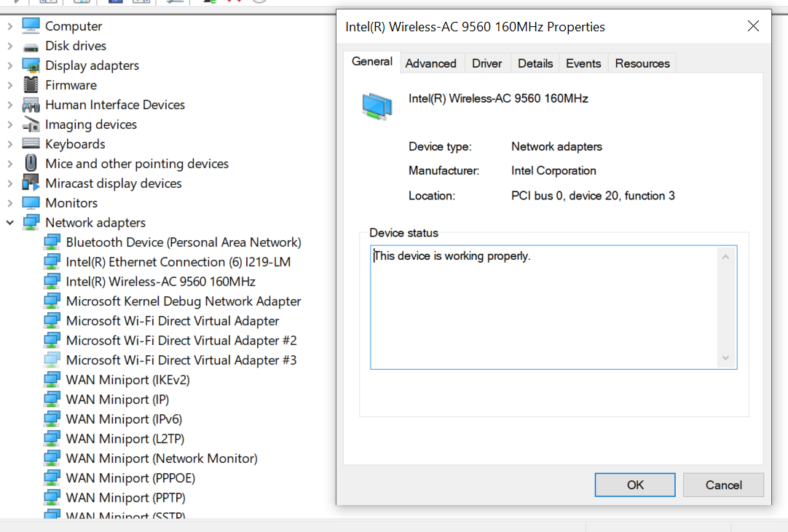788x532 pixels.
Task: Click the Microsoft Kernel Debug adapter icon
Action: pyautogui.click(x=52, y=301)
